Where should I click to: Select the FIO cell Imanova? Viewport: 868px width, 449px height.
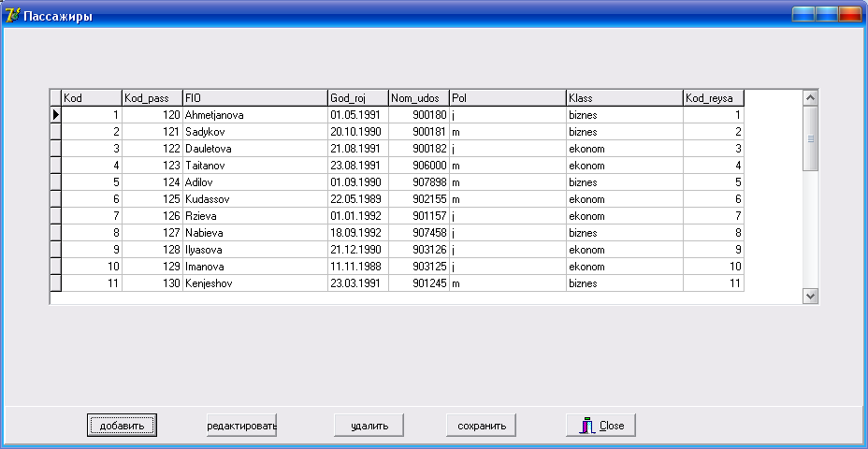(x=255, y=267)
